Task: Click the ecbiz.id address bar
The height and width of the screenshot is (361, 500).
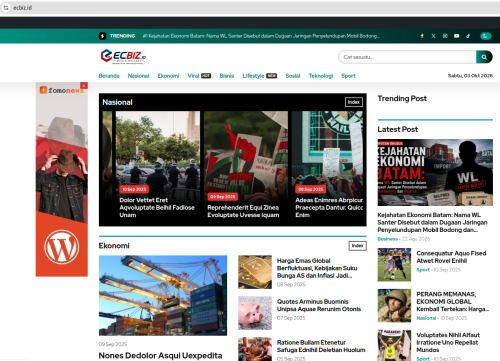Action: (x=250, y=8)
